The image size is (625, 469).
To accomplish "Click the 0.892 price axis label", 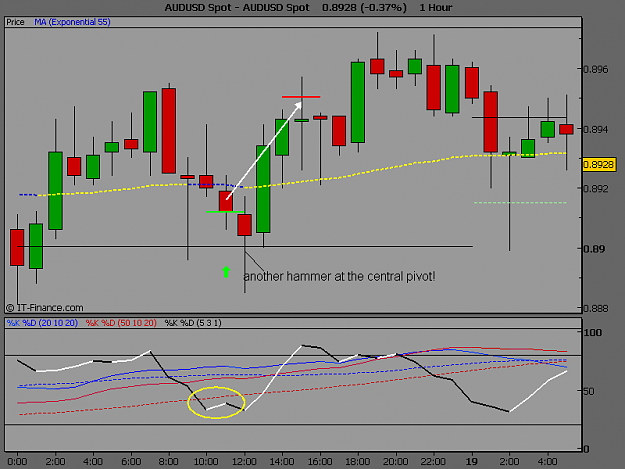I will pos(596,188).
